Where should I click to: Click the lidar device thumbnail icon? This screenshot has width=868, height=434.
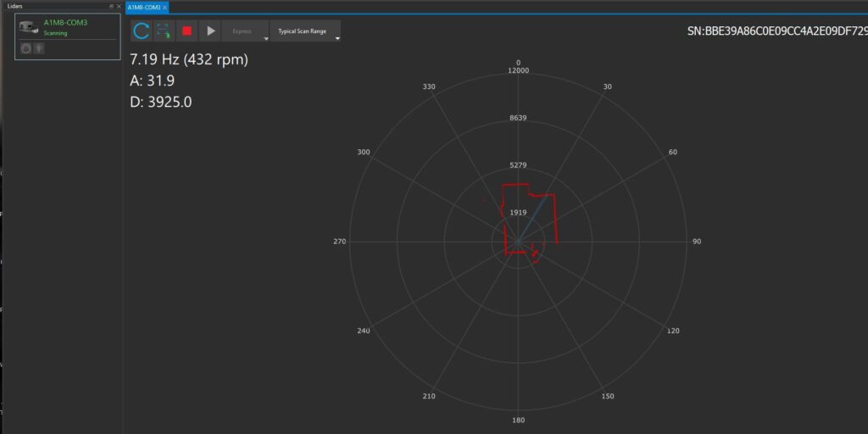[x=30, y=27]
